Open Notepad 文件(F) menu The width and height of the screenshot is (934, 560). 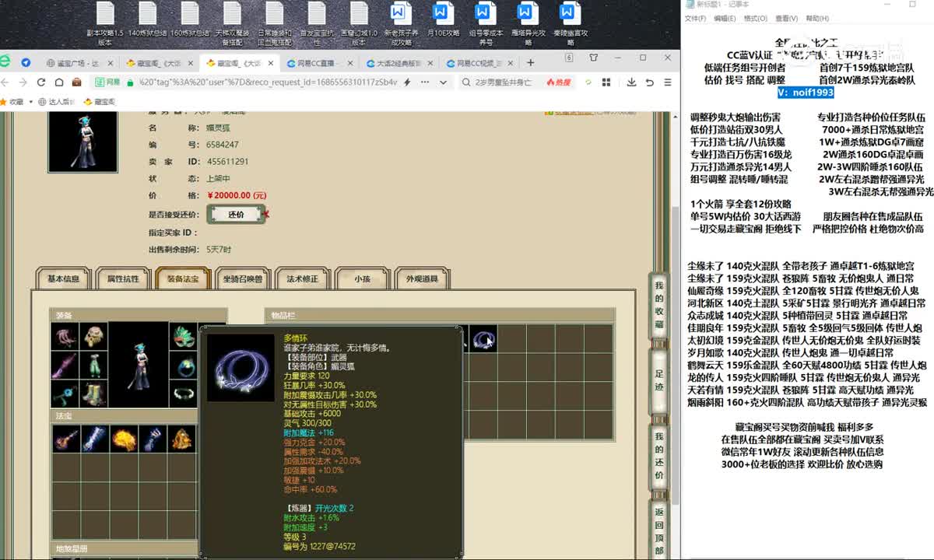tap(695, 19)
